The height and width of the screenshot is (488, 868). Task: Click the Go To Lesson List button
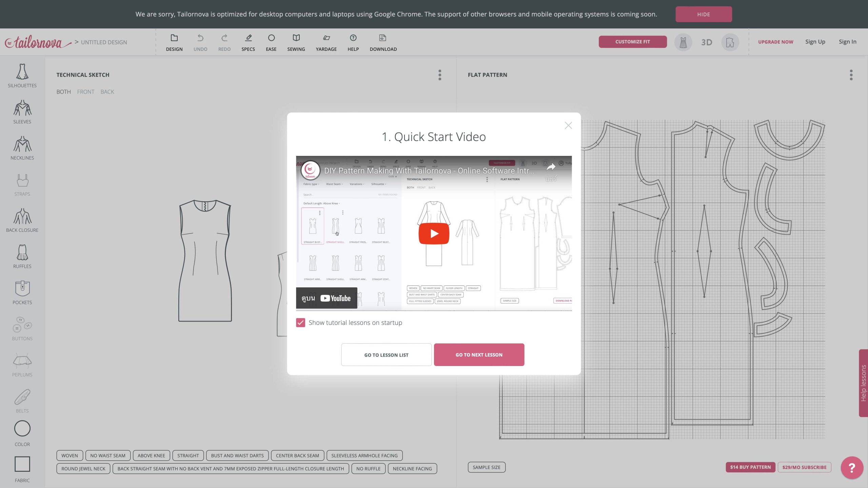click(x=386, y=354)
